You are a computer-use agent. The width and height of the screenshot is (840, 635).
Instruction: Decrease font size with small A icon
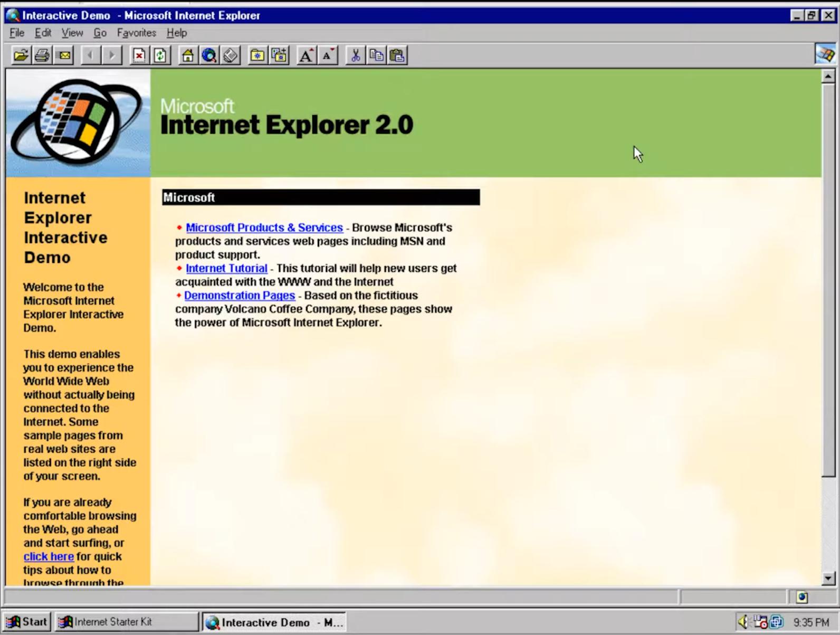tap(328, 55)
